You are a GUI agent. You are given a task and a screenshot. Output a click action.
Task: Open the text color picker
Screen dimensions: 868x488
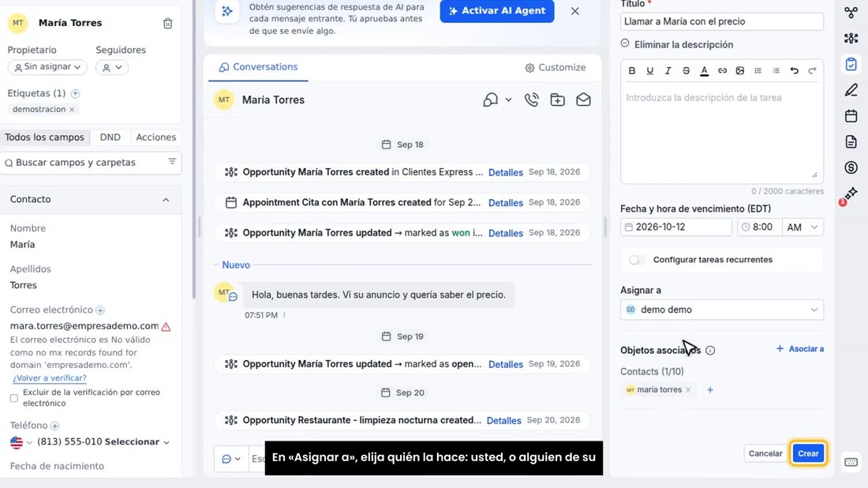point(704,71)
